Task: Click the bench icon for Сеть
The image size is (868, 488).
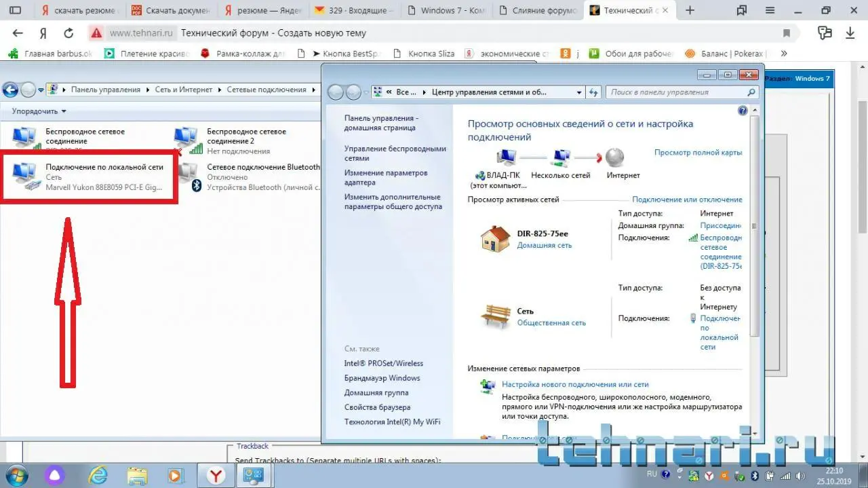Action: (495, 316)
